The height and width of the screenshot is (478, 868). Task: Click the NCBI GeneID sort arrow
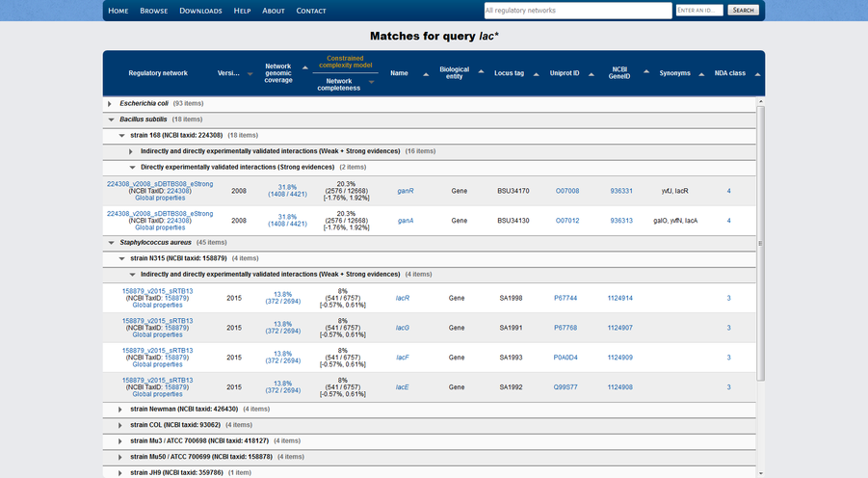point(644,70)
